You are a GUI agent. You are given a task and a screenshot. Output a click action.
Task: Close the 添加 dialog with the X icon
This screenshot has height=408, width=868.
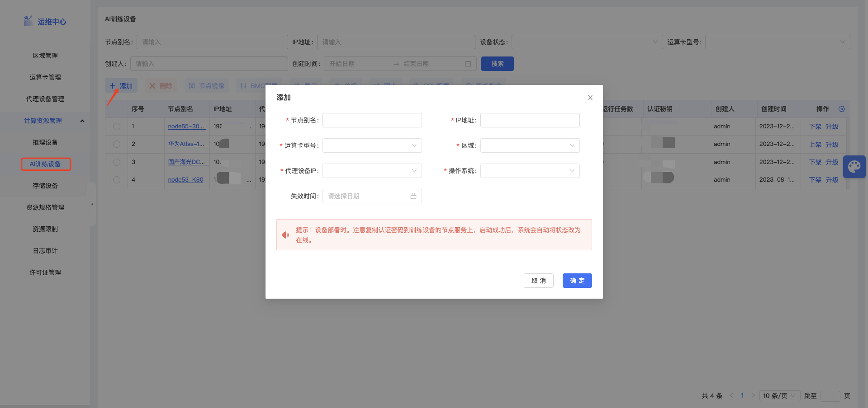point(590,98)
